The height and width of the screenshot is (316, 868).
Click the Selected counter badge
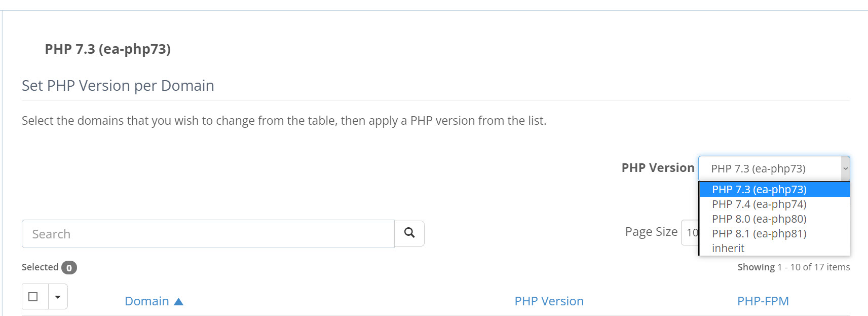point(69,267)
